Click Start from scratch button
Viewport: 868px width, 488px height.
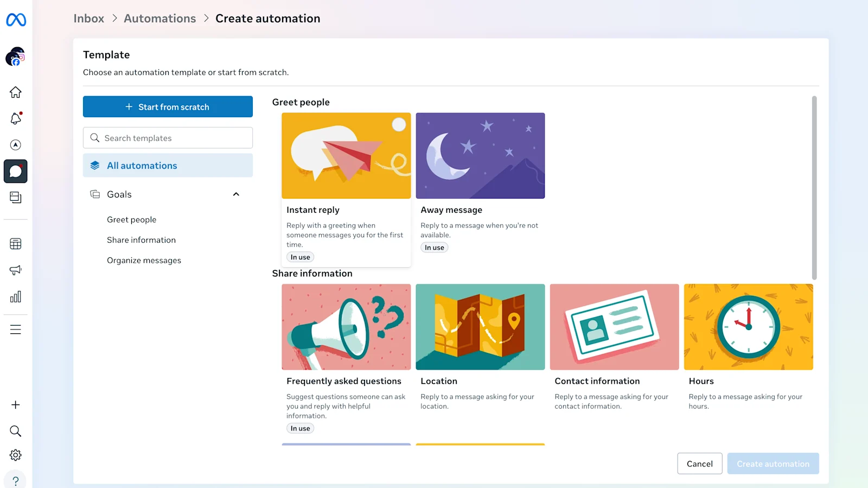click(168, 107)
